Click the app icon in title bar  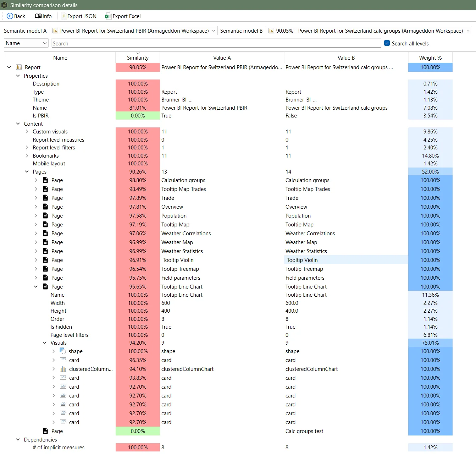point(5,5)
